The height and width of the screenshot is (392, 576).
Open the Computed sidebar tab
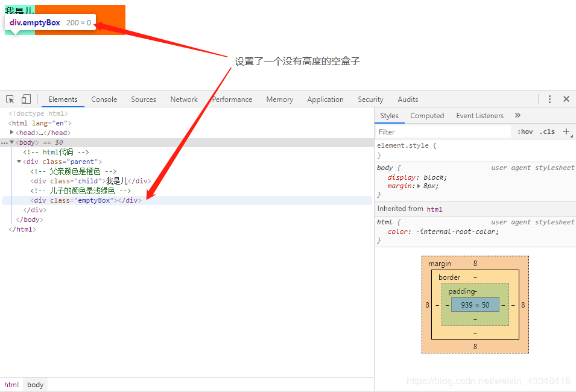[427, 116]
